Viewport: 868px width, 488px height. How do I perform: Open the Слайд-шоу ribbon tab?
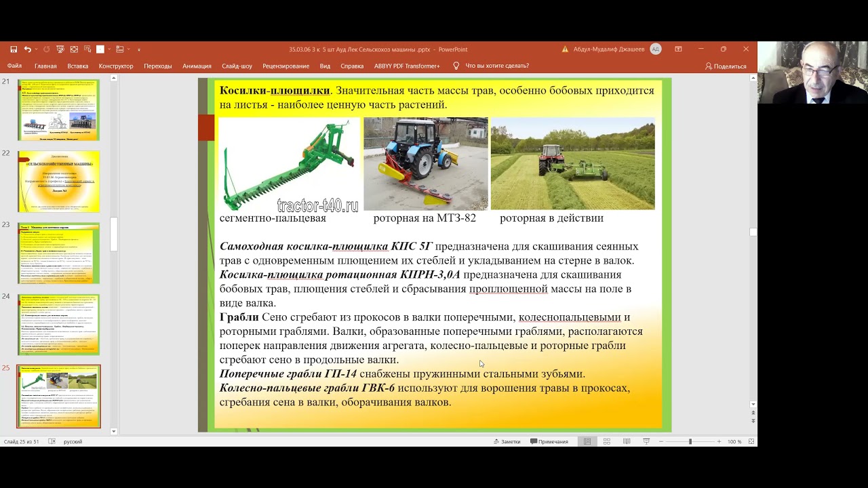tap(237, 66)
